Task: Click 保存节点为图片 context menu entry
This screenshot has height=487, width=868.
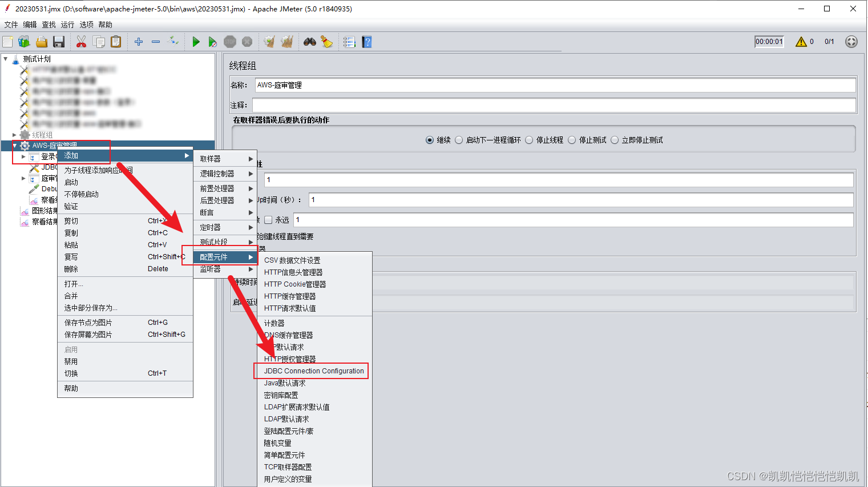Action: tap(125, 323)
